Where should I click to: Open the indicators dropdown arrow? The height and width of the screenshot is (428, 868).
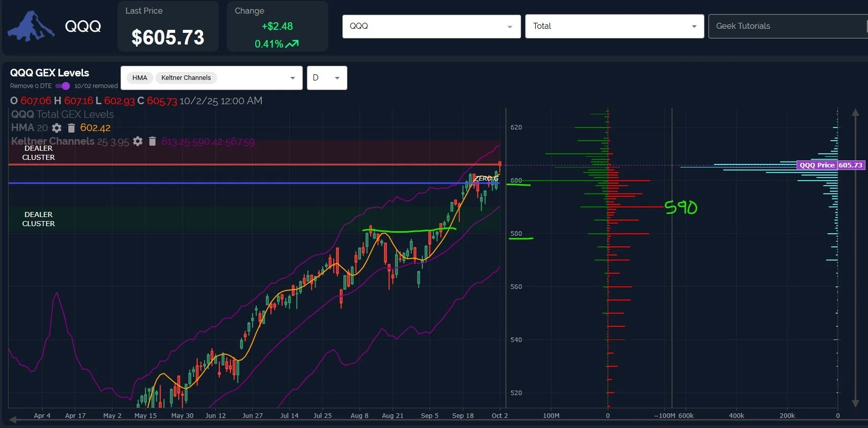pyautogui.click(x=292, y=78)
